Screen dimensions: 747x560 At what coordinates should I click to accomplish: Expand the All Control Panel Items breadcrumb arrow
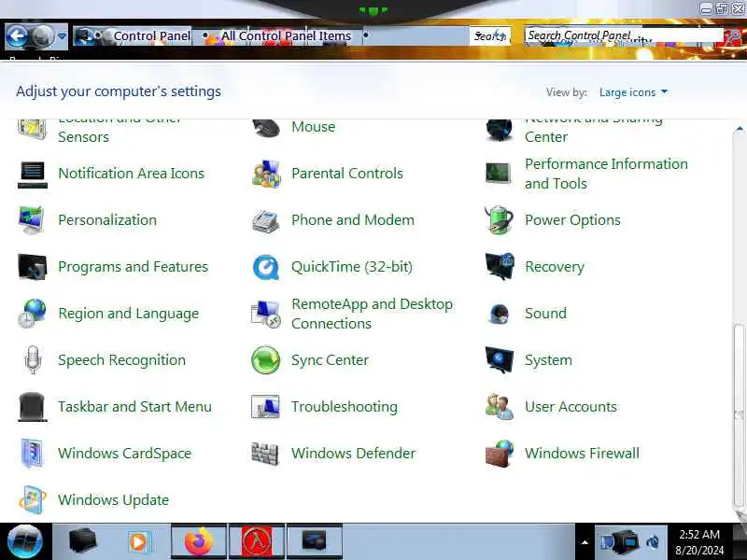pyautogui.click(x=365, y=35)
